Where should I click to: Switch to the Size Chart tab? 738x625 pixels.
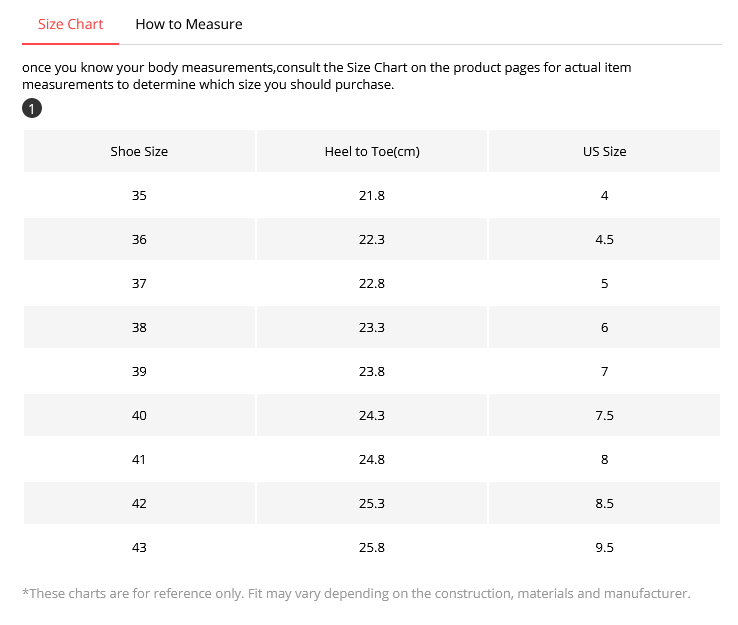70,24
